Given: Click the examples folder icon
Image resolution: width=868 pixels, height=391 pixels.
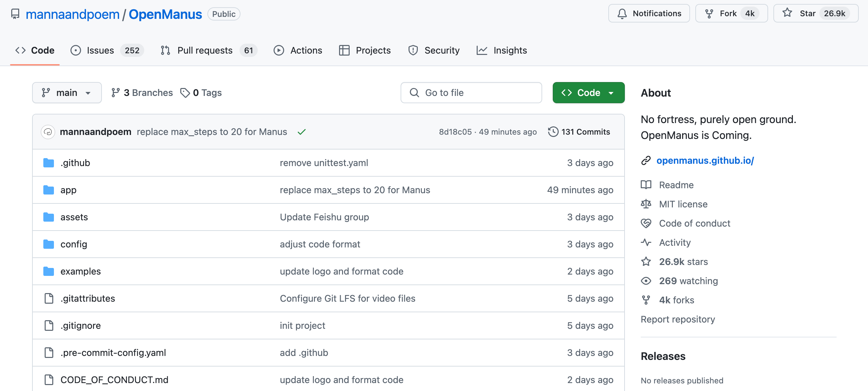Looking at the screenshot, I should pos(49,271).
